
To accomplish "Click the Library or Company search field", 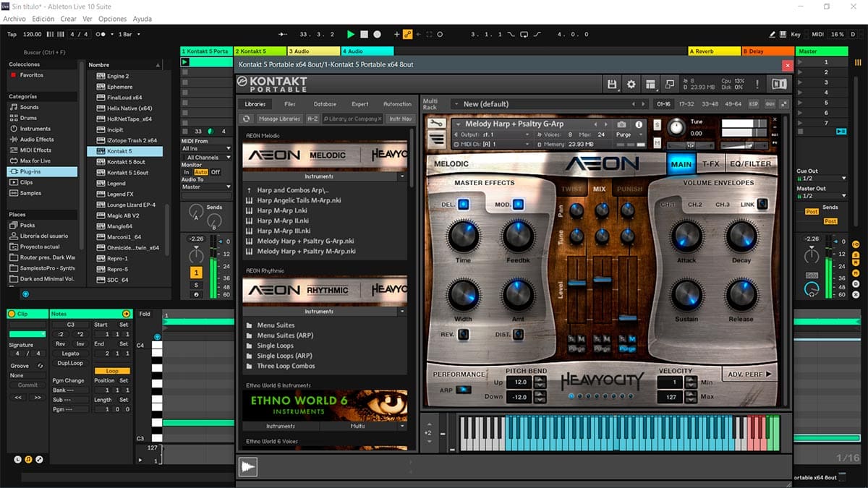I will pos(352,119).
